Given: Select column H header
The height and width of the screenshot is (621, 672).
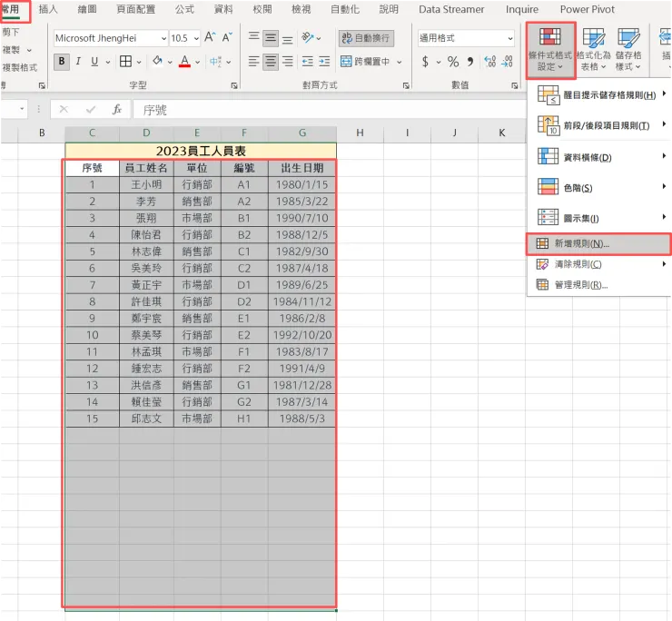Looking at the screenshot, I should click(x=360, y=133).
